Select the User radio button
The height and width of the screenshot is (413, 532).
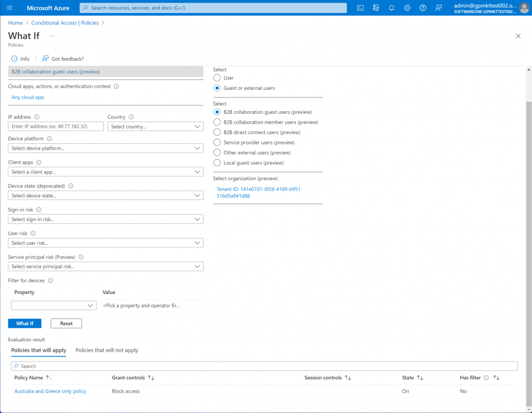click(x=217, y=78)
